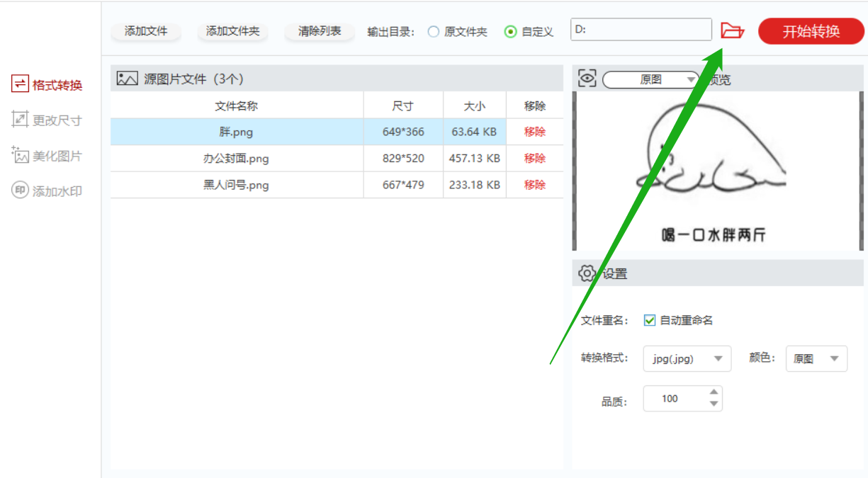The width and height of the screenshot is (868, 478).
Task: Toggle the 自动重命名 checkbox
Action: (x=649, y=320)
